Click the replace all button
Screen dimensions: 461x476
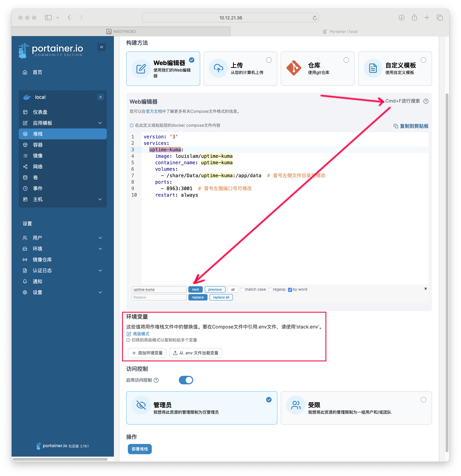coord(221,297)
